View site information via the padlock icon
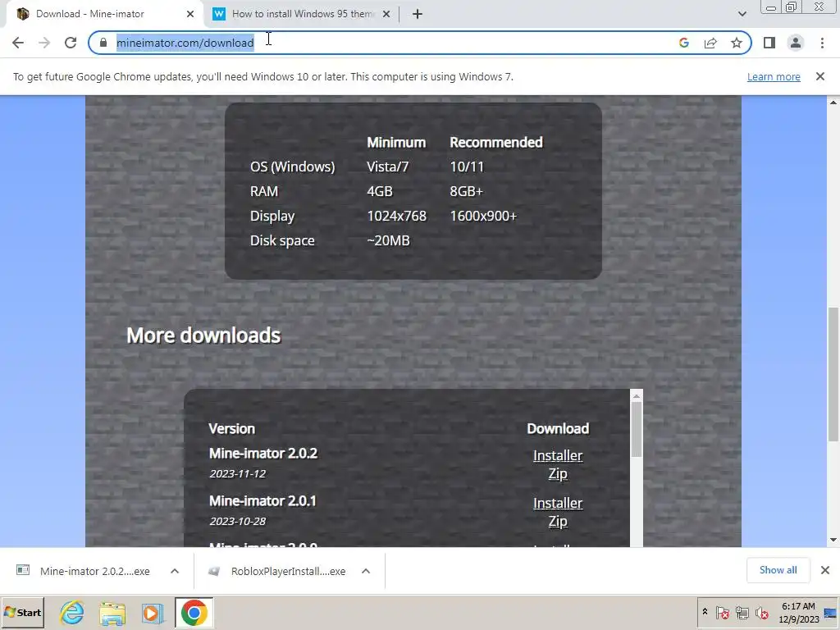Screen dimensions: 840x630 [x=103, y=43]
